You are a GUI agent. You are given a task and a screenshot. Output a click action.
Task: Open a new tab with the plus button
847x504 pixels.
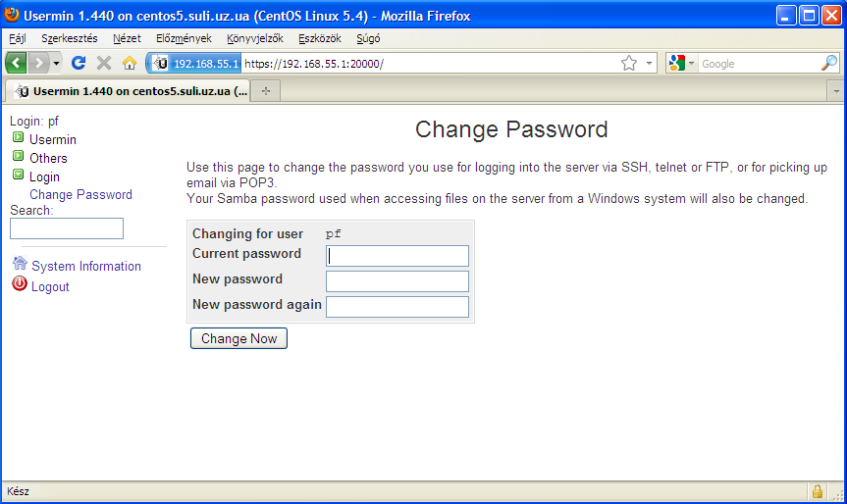[265, 90]
